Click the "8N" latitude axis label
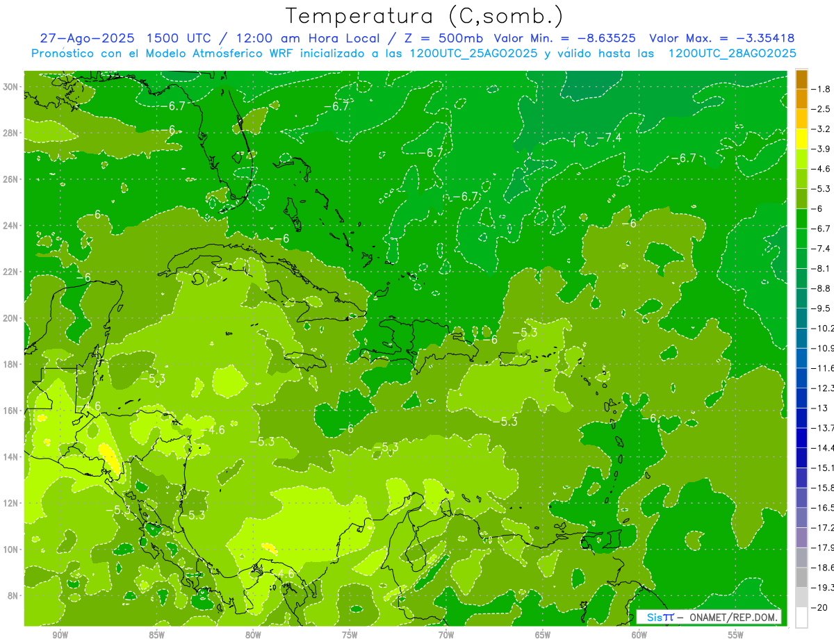This screenshot has height=644, width=834. click(13, 595)
